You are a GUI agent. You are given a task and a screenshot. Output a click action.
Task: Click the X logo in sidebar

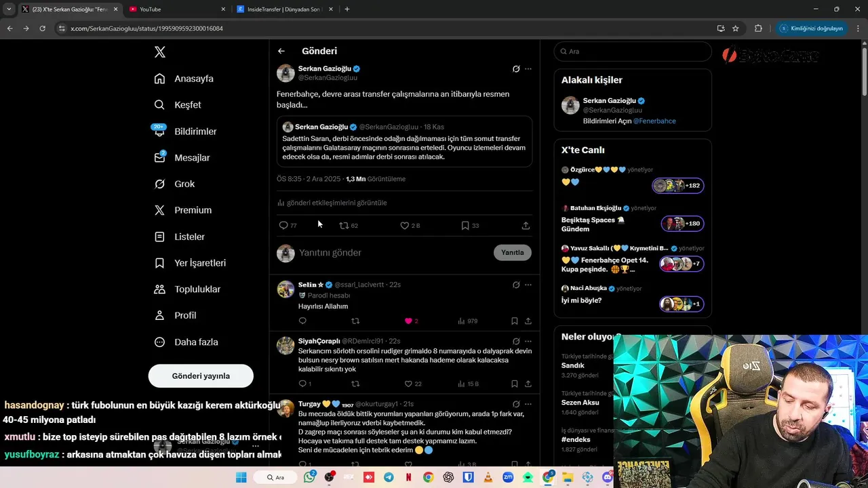tap(159, 52)
